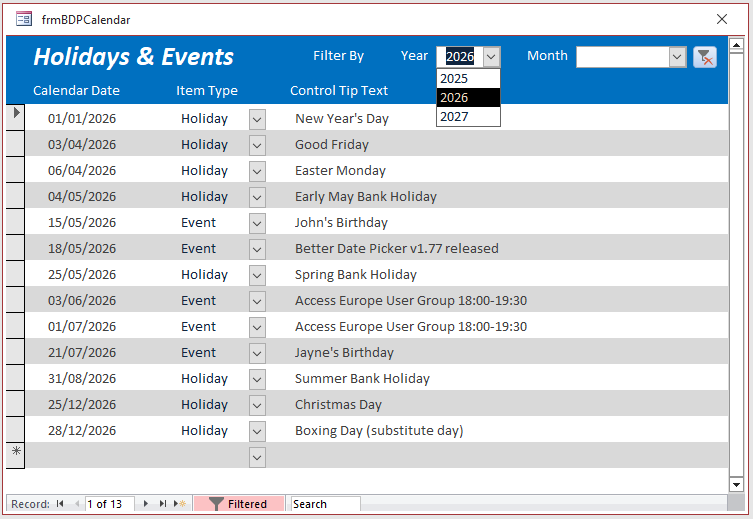Select the New Year's Day record selector
This screenshot has height=519, width=753.
(15, 117)
